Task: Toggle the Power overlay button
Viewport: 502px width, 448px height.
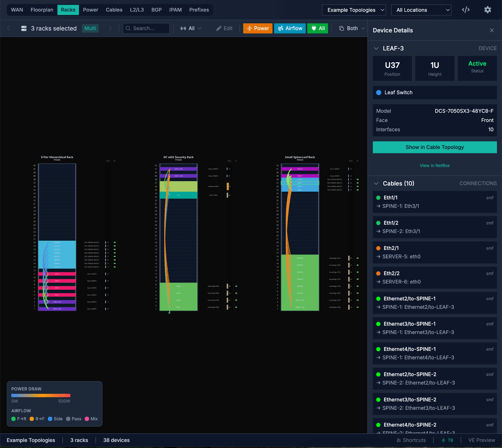Action: pyautogui.click(x=258, y=29)
